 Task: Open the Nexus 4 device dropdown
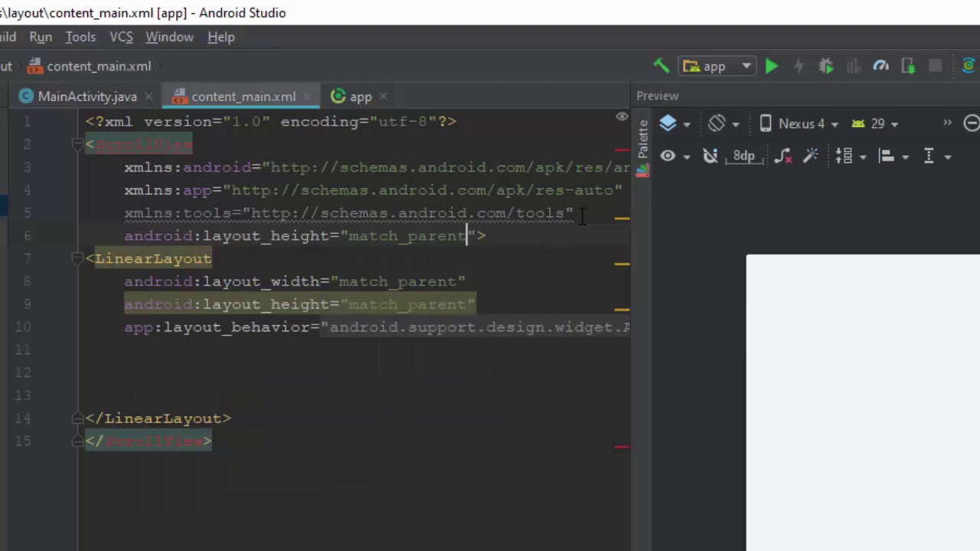(x=799, y=123)
